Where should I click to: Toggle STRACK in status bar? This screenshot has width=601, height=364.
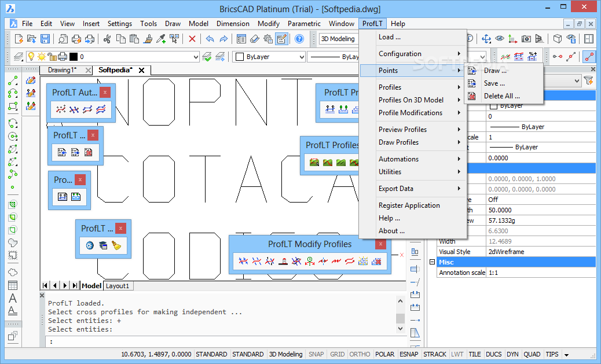(x=435, y=354)
